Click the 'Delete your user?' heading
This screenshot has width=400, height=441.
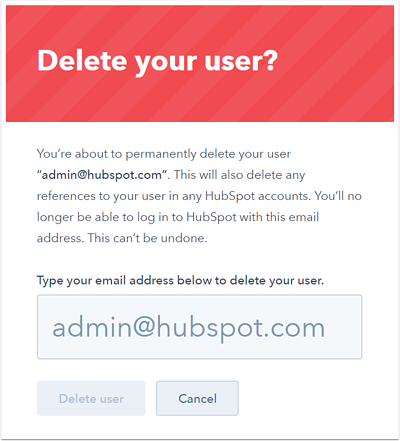click(x=157, y=61)
